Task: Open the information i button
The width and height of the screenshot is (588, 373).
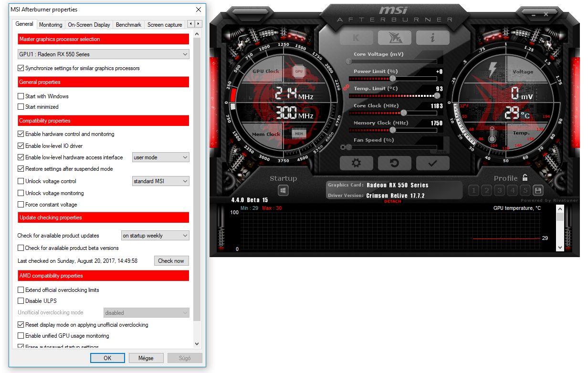Action: 432,38
